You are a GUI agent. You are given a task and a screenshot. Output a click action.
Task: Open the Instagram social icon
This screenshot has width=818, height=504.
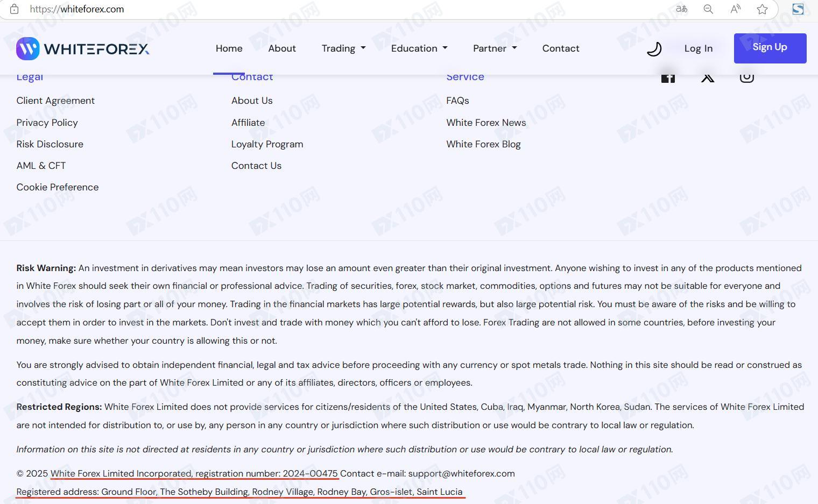tap(746, 78)
